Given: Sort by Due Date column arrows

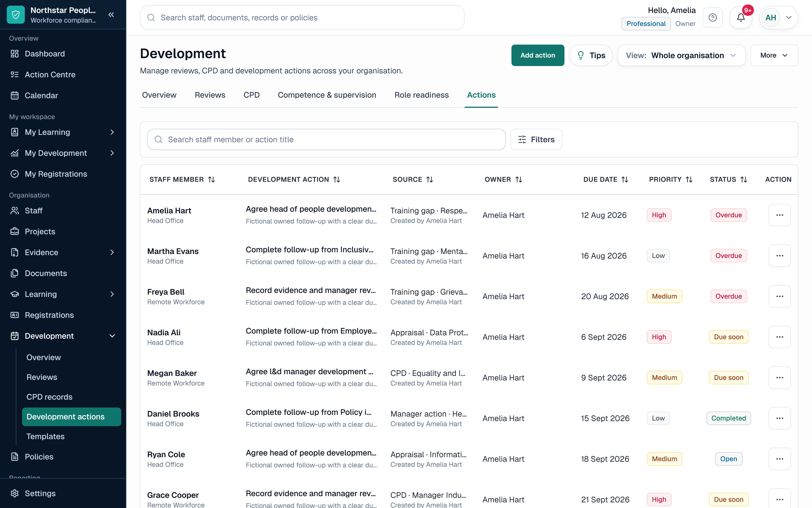Looking at the screenshot, I should pyautogui.click(x=625, y=179).
